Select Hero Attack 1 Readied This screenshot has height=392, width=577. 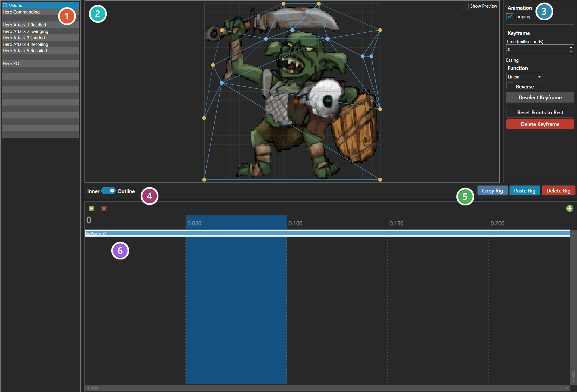40,25
